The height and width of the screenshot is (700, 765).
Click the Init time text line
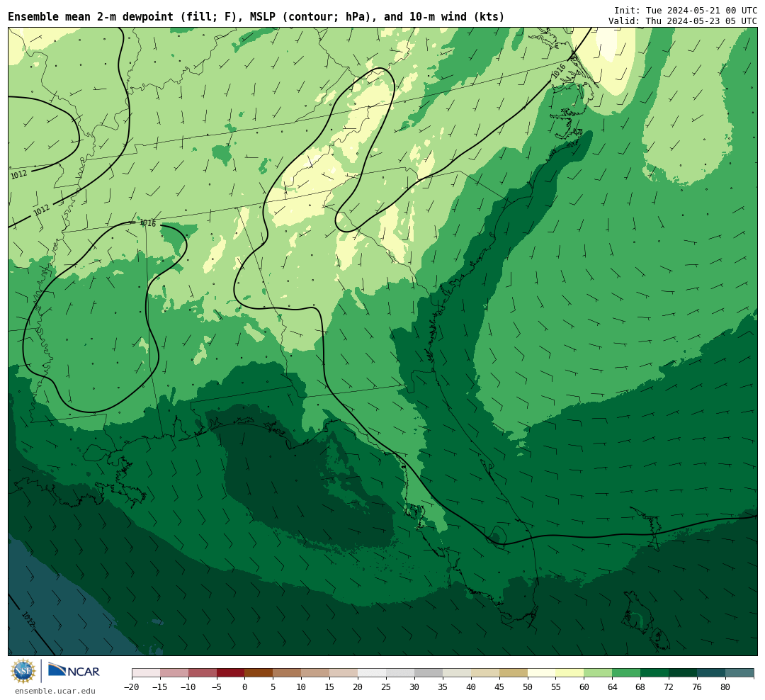coord(686,10)
